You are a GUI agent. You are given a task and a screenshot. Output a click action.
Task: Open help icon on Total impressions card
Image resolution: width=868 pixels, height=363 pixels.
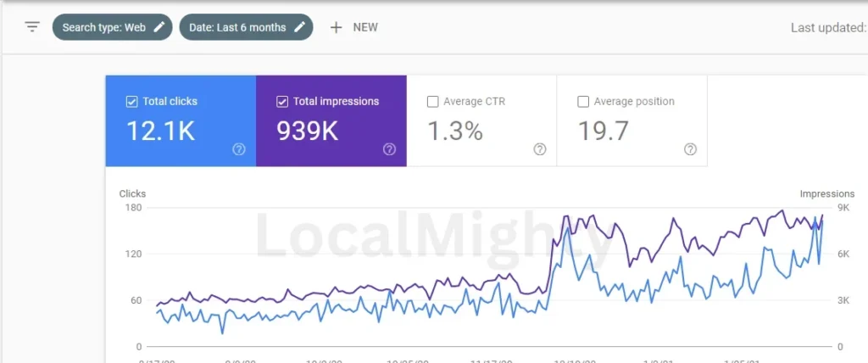[389, 149]
